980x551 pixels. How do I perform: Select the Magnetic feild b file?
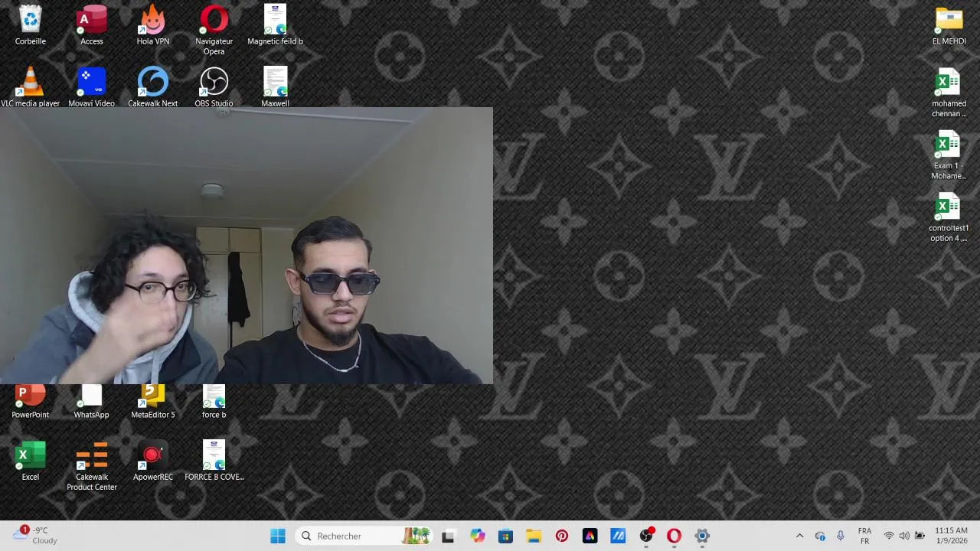point(276,25)
